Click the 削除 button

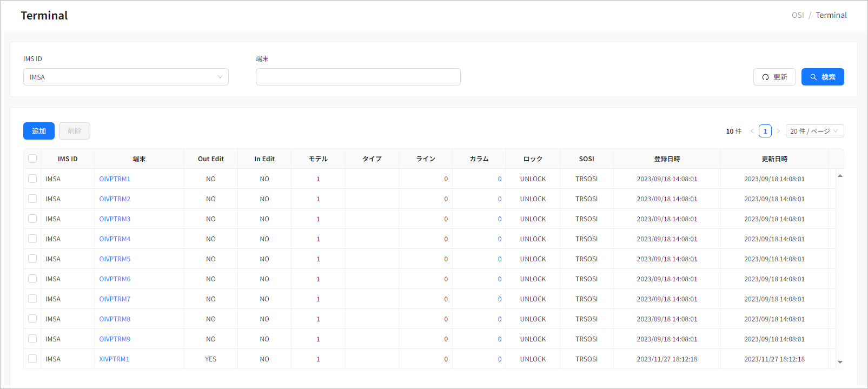pos(75,131)
